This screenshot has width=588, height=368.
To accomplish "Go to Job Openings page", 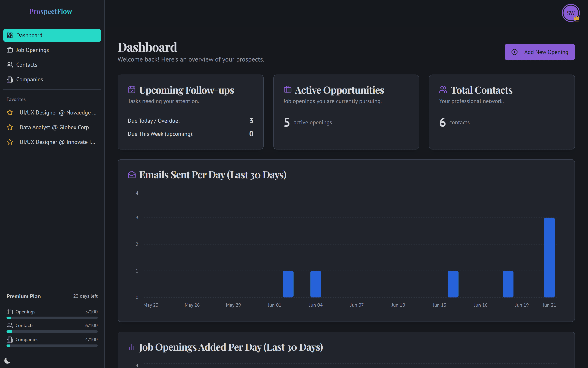I will (52, 50).
